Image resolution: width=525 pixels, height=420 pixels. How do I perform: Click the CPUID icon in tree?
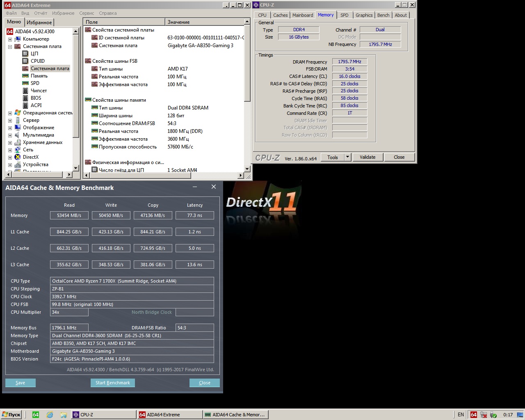(25, 61)
